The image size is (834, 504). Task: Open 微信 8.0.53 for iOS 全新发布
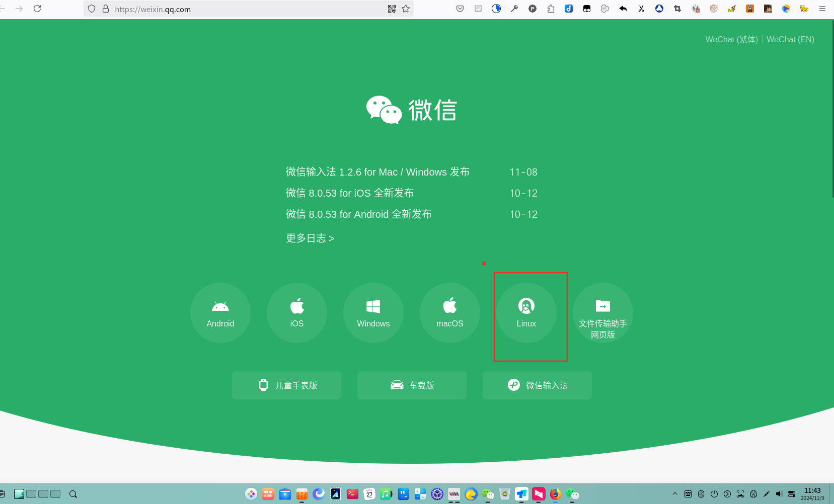click(350, 193)
